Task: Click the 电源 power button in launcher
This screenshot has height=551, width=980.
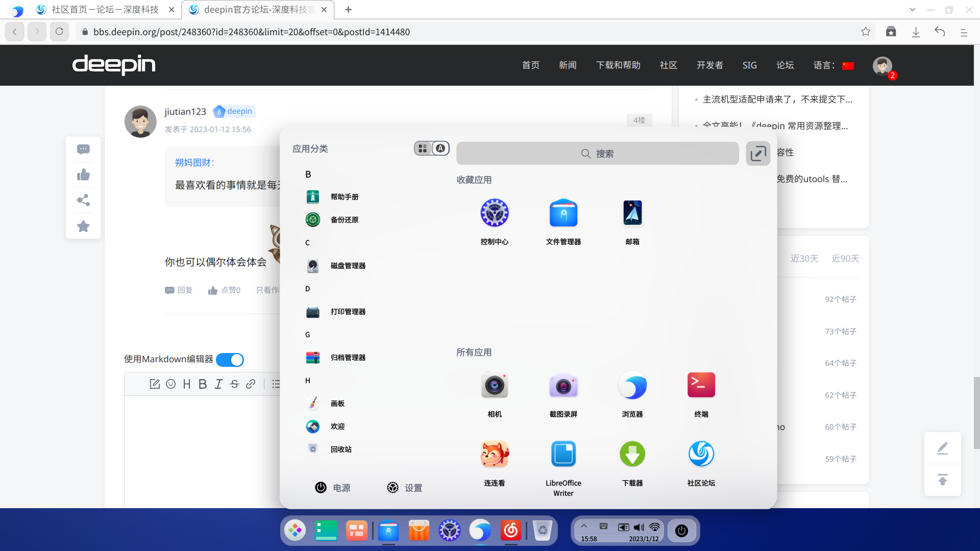Action: [332, 488]
